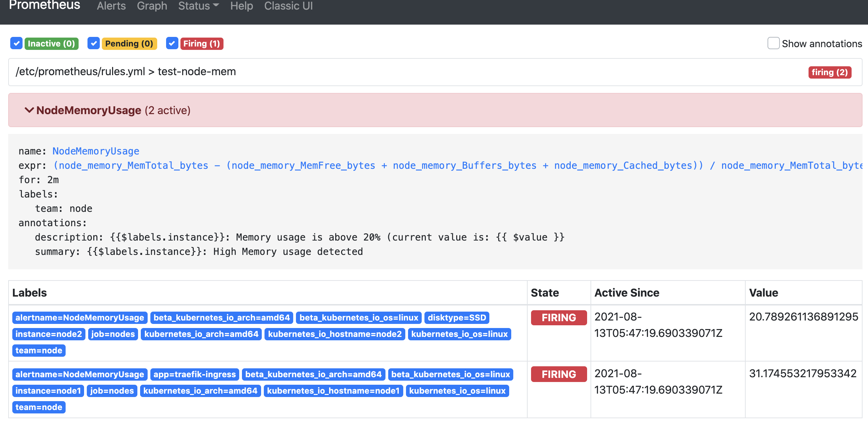Click the 'for: 2m' rule line
The width and height of the screenshot is (868, 423).
click(x=39, y=180)
